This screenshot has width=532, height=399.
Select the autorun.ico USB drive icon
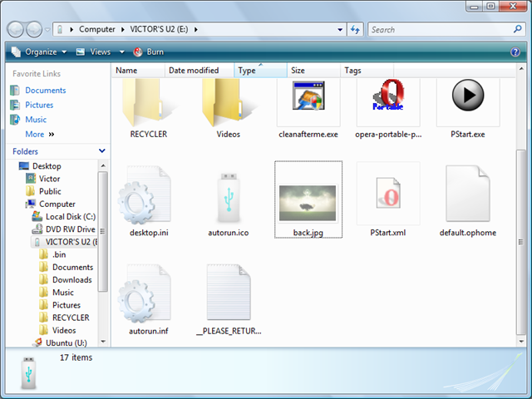229,197
